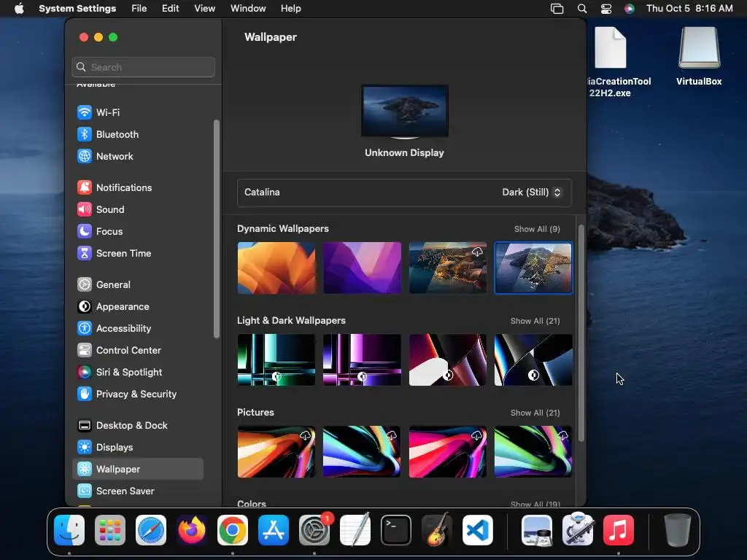Activate Siri from menu bar
The height and width of the screenshot is (560, 747).
pyautogui.click(x=630, y=9)
